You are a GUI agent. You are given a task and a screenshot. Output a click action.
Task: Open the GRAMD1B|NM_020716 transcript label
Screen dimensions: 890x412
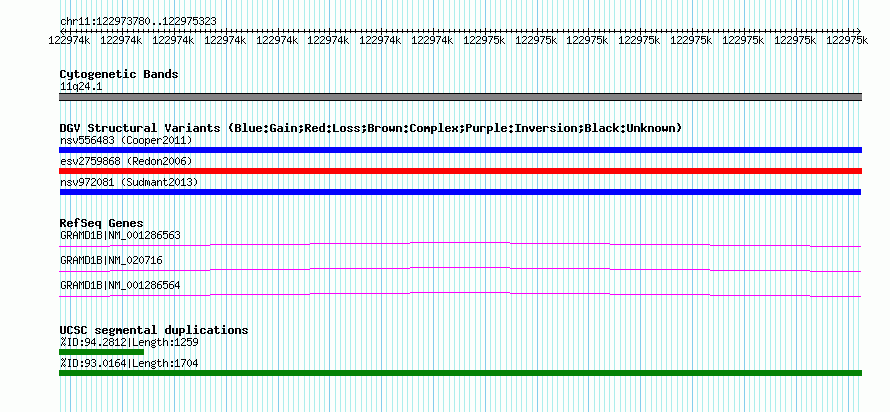111,260
